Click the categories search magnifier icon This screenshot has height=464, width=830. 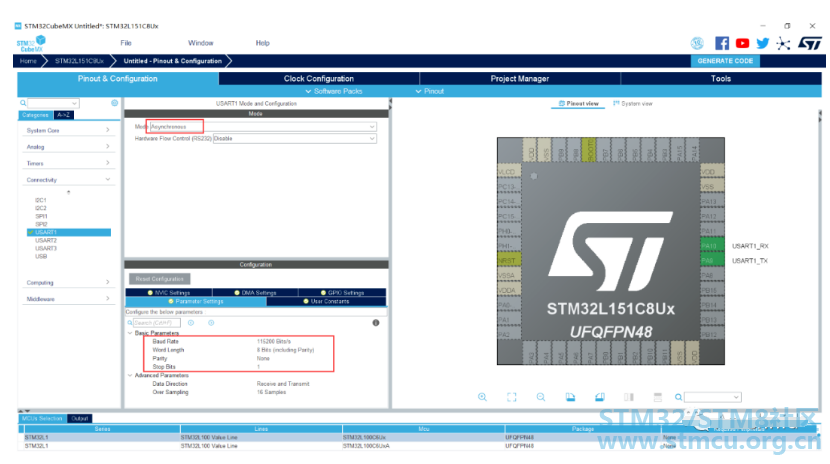[x=23, y=103]
